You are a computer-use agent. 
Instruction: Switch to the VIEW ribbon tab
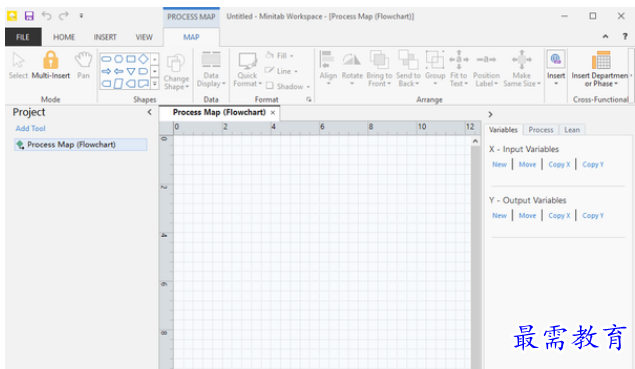pos(144,37)
